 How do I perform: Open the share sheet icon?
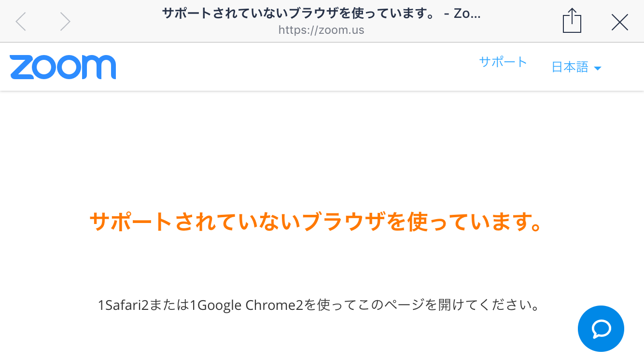tap(572, 21)
